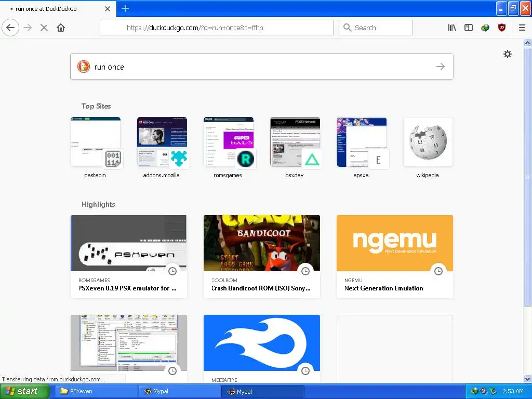
Task: Click history clock icon on ngemu card
Action: pyautogui.click(x=438, y=271)
